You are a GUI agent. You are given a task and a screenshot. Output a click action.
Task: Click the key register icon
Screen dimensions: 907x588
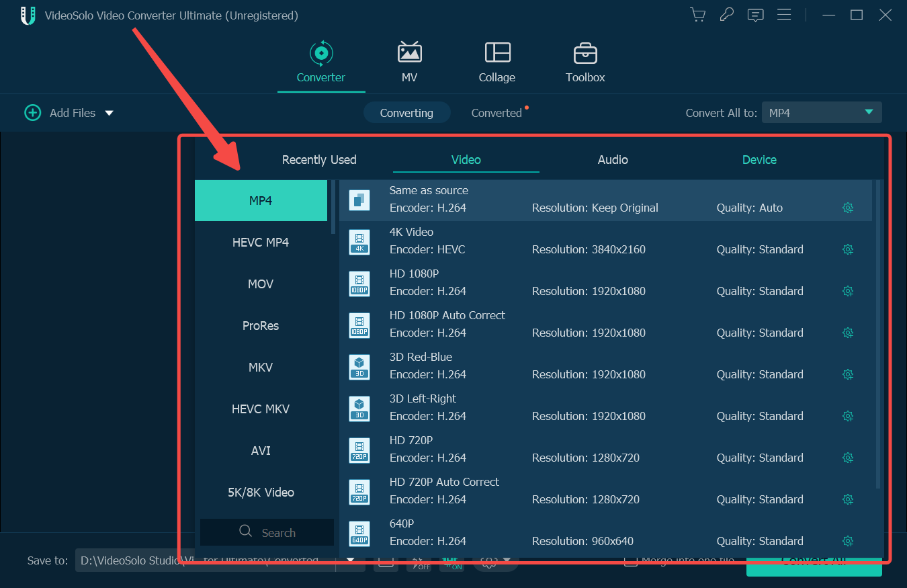[x=726, y=15]
